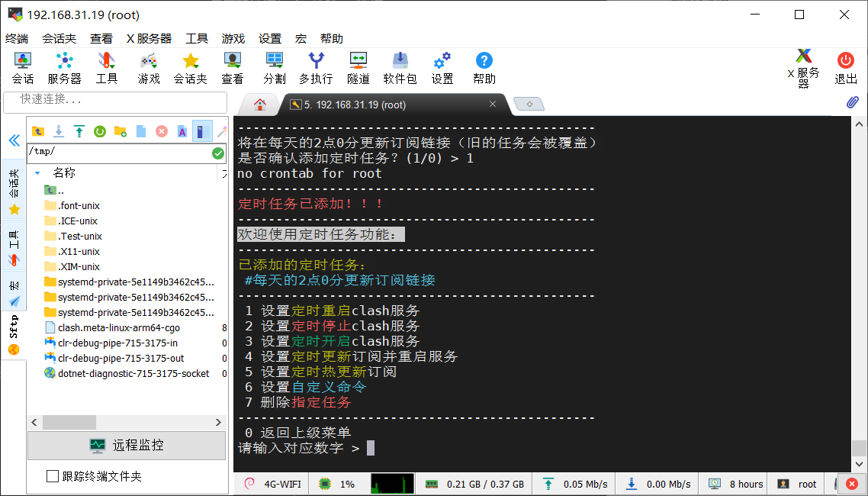The height and width of the screenshot is (496, 868).
Task: Click the SFTP download arrow icon
Action: (59, 131)
